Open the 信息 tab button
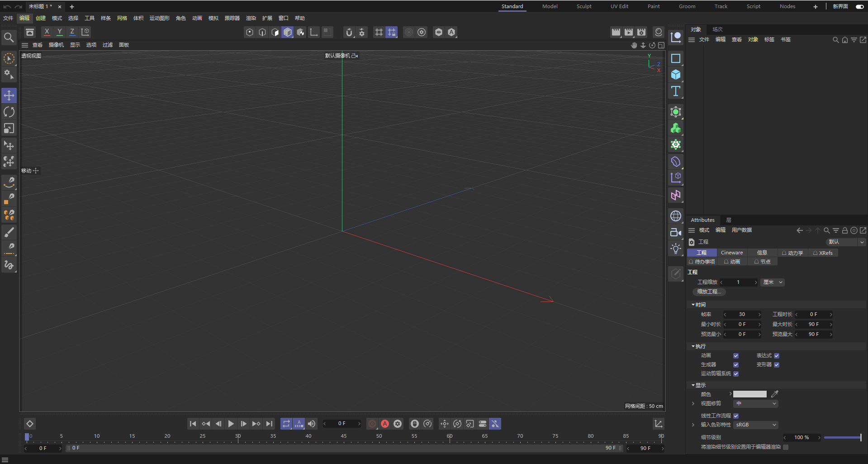 click(x=762, y=253)
